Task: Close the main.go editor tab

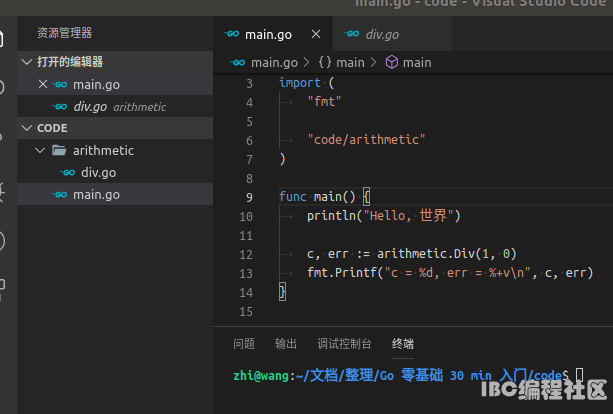Action: click(316, 34)
